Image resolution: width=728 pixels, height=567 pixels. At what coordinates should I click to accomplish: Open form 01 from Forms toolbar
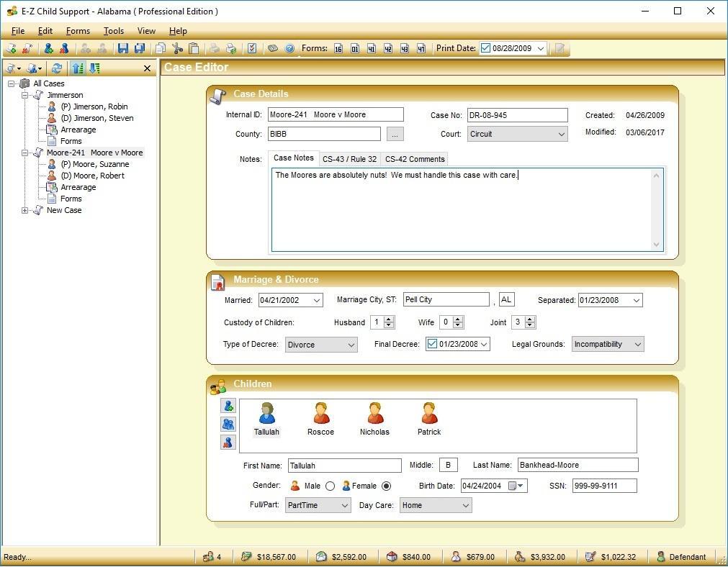point(355,48)
